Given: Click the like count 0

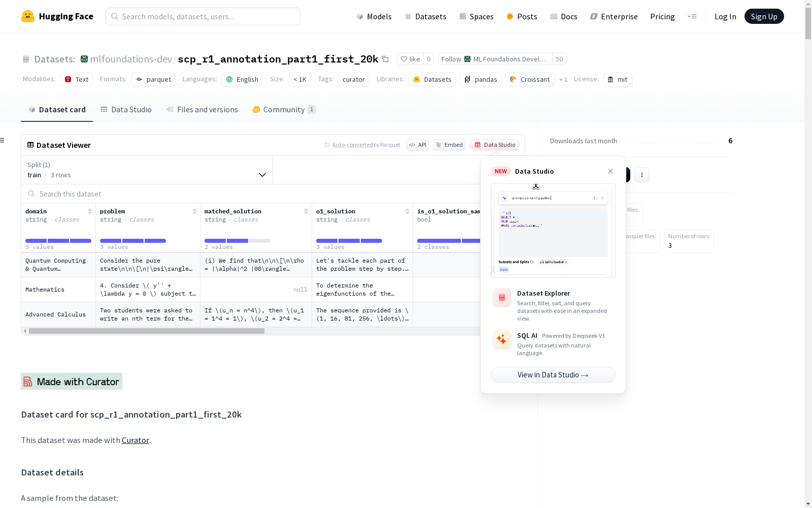Looking at the screenshot, I should coord(429,59).
